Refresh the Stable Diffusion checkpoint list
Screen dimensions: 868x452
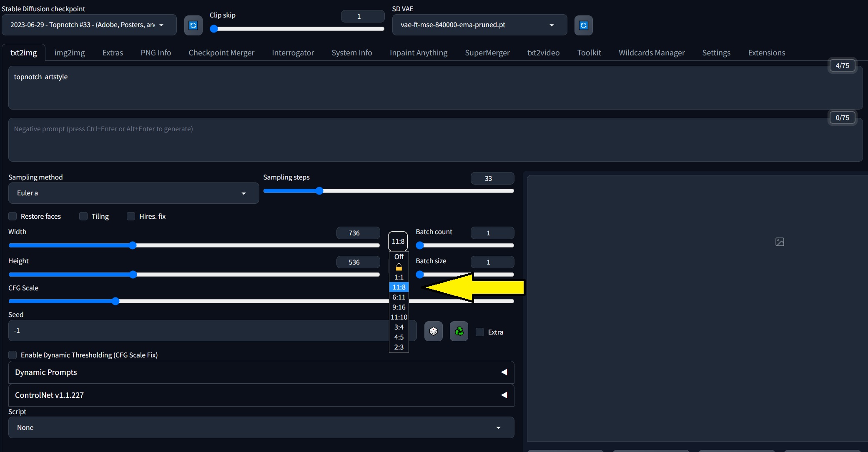(193, 25)
